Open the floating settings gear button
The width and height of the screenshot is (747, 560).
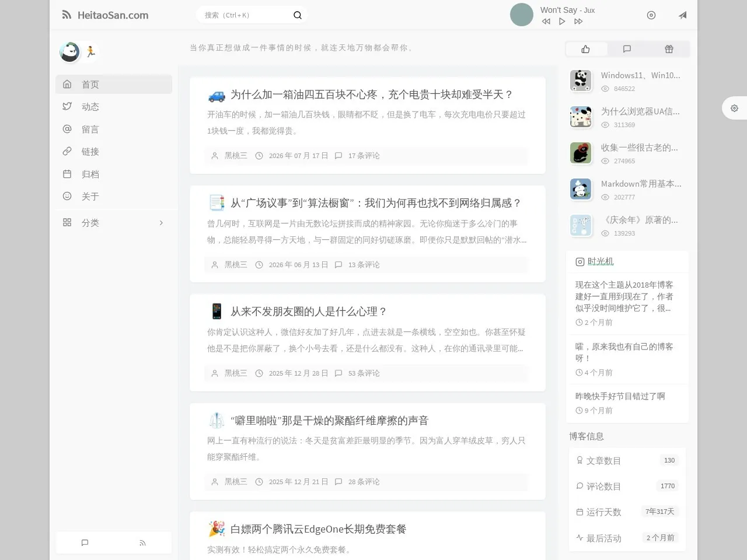(734, 108)
